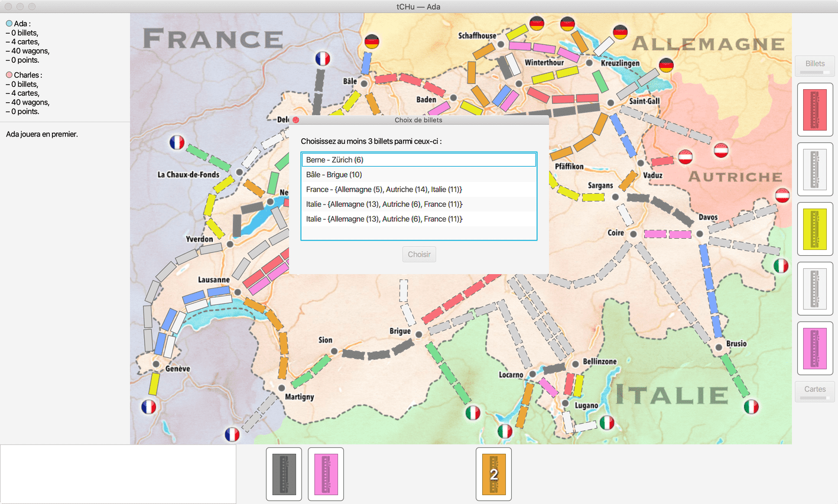Select orange card showing count 2
This screenshot has height=504, width=838.
pos(493,474)
